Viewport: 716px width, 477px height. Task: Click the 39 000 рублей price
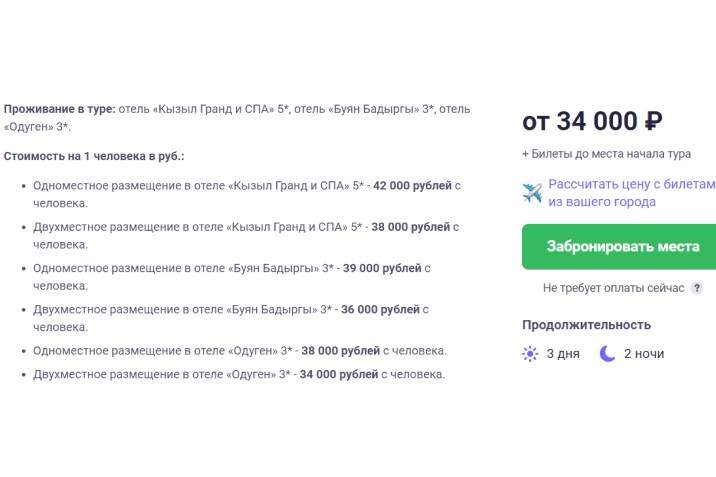point(381,268)
